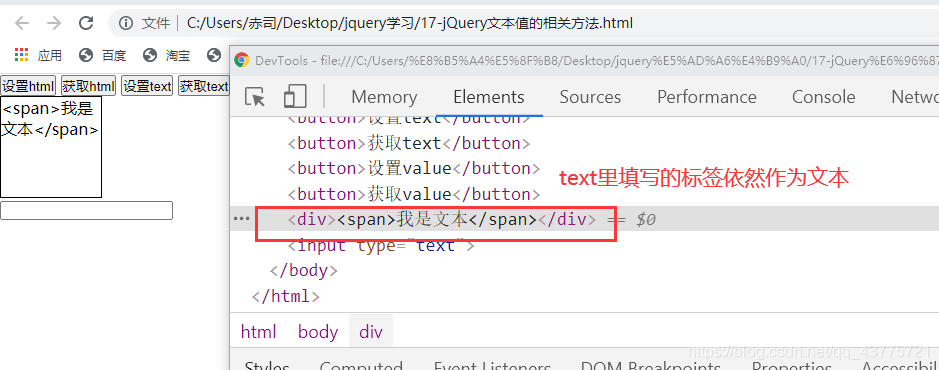The image size is (939, 370).
Task: Open the 淘宝 bookmark
Action: pos(166,56)
